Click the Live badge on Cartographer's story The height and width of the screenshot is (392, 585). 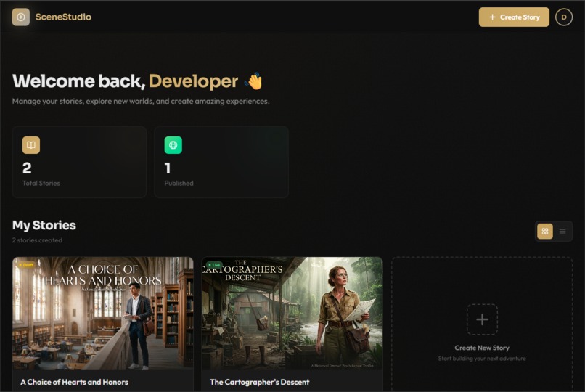[x=214, y=265]
